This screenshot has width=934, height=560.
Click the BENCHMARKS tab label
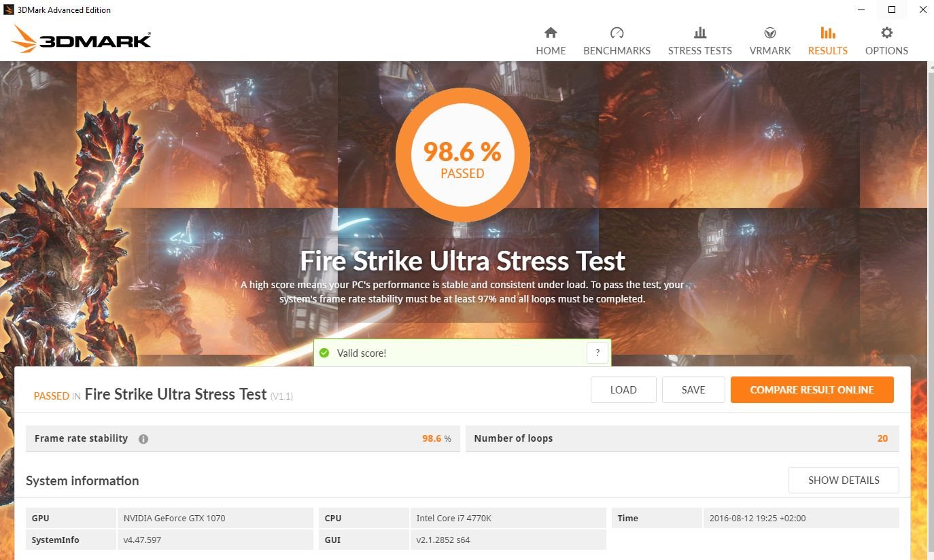pyautogui.click(x=617, y=51)
